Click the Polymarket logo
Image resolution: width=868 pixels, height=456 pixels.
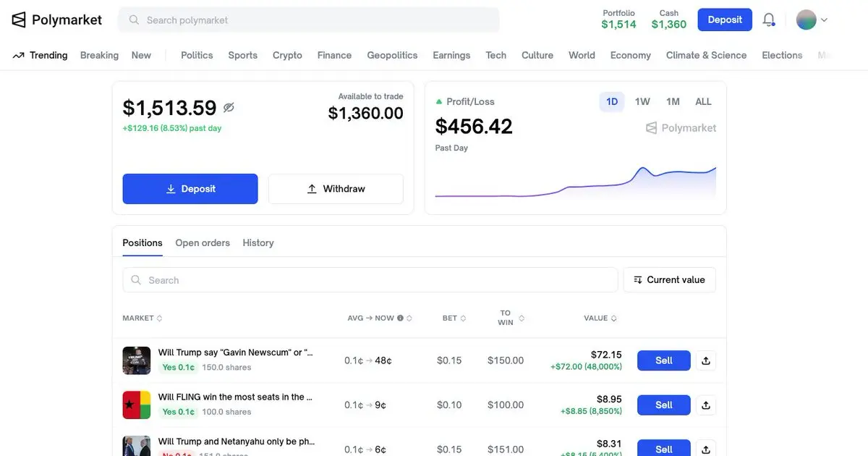(57, 20)
